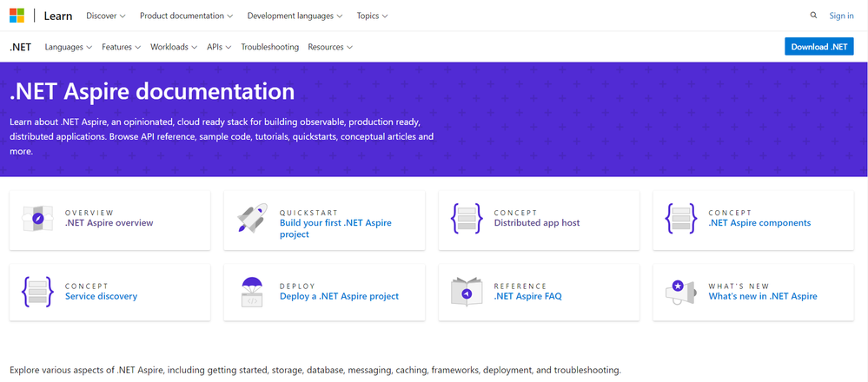Open the .NET Aspire overview link
This screenshot has height=382, width=868.
(x=109, y=223)
